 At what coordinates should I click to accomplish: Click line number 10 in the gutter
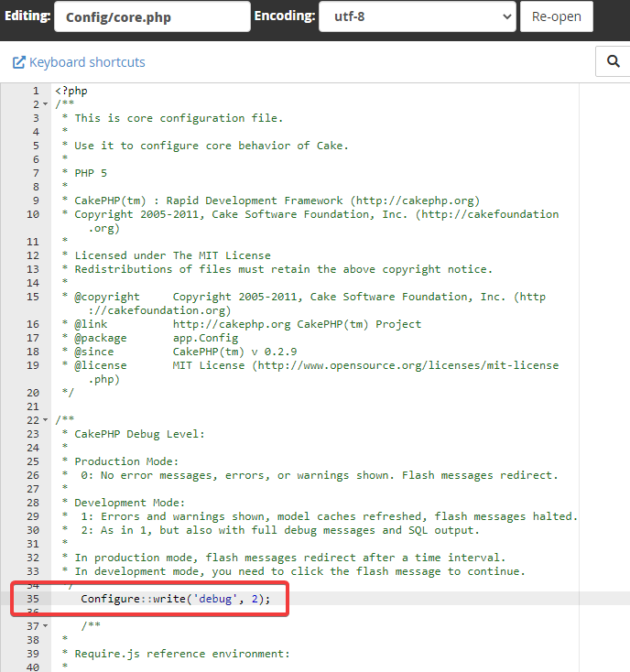coord(33,214)
